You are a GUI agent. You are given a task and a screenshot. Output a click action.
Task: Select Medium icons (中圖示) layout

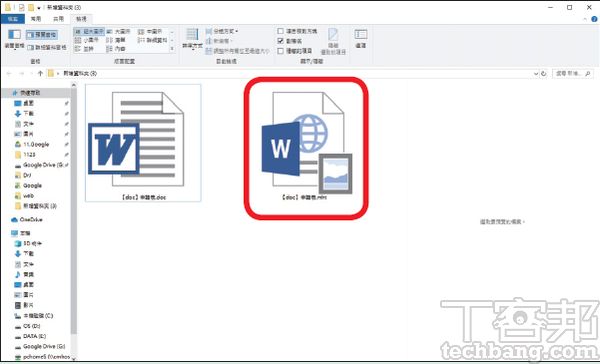(x=150, y=31)
